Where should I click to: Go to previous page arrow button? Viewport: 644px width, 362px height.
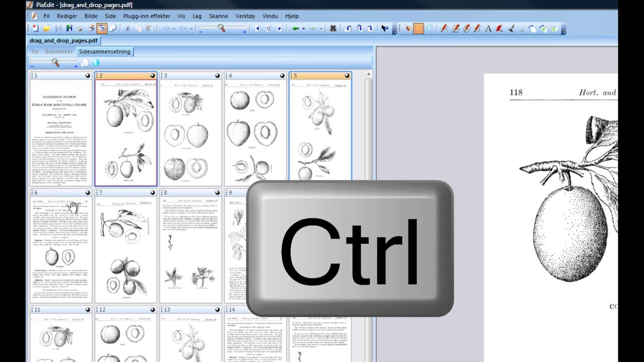click(x=258, y=29)
